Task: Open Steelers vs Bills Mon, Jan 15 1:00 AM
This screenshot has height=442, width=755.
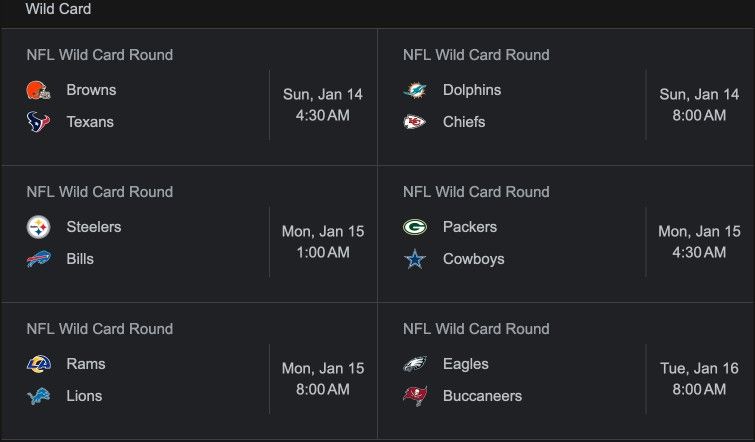Action: (189, 234)
